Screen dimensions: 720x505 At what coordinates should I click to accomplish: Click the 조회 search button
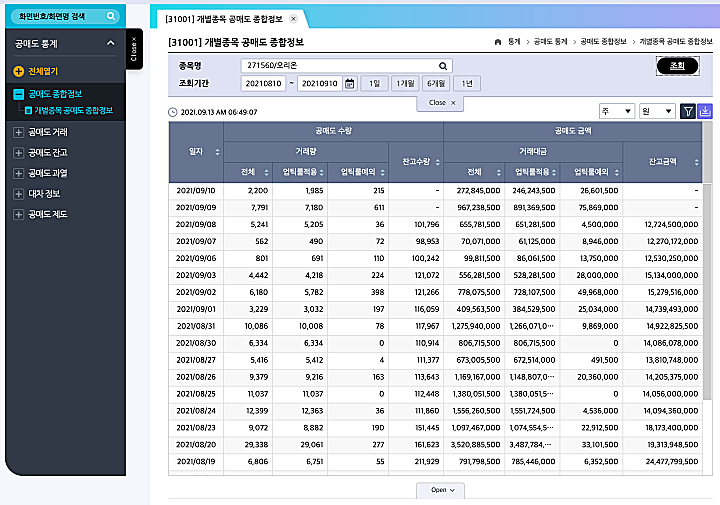[x=677, y=66]
